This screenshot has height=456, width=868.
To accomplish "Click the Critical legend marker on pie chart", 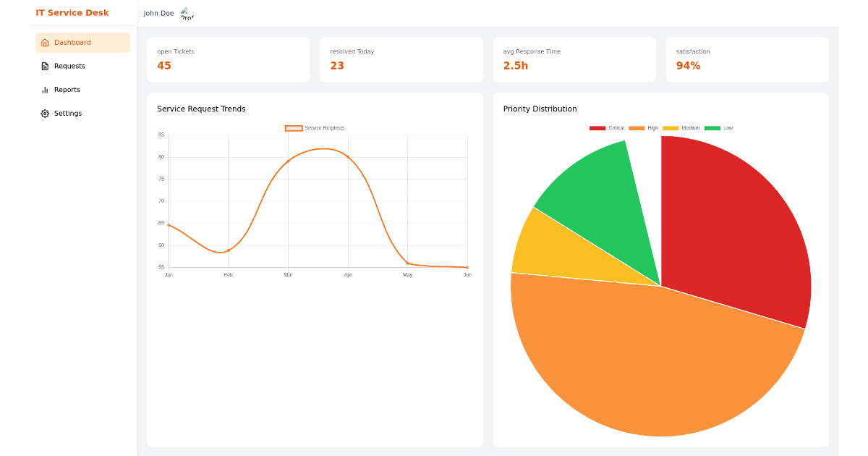I will (598, 127).
